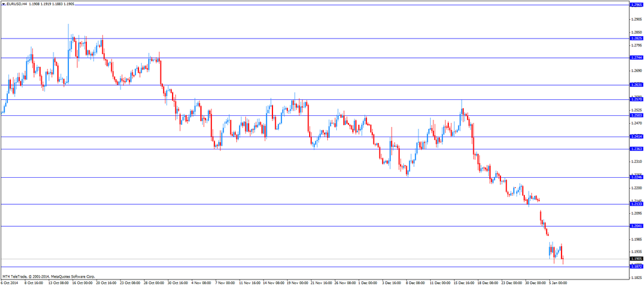This screenshot has height=286, width=644.
Task: Click the 1.2246 level price tag
Action: pos(636,177)
